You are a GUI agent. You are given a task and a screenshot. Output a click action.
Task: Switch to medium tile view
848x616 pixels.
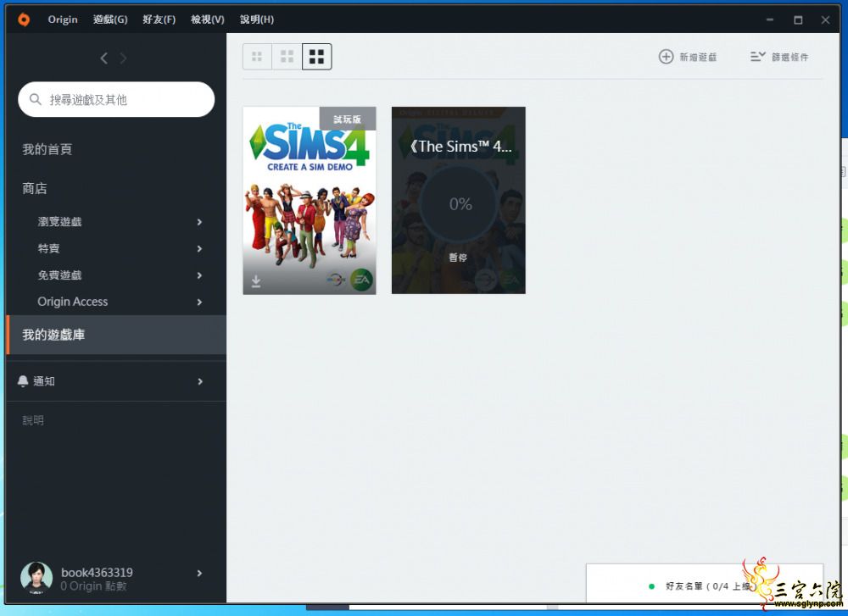click(287, 57)
